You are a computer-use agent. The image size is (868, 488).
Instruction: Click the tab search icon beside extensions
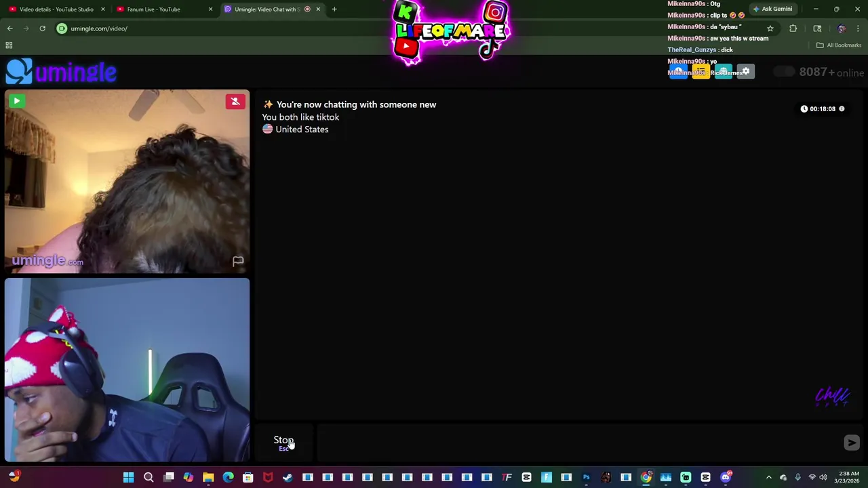[817, 28]
